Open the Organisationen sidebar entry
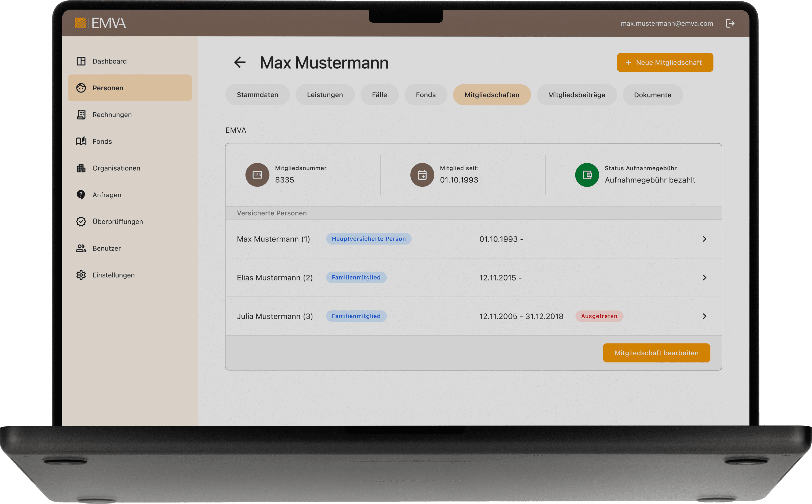The image size is (812, 504). pyautogui.click(x=116, y=168)
